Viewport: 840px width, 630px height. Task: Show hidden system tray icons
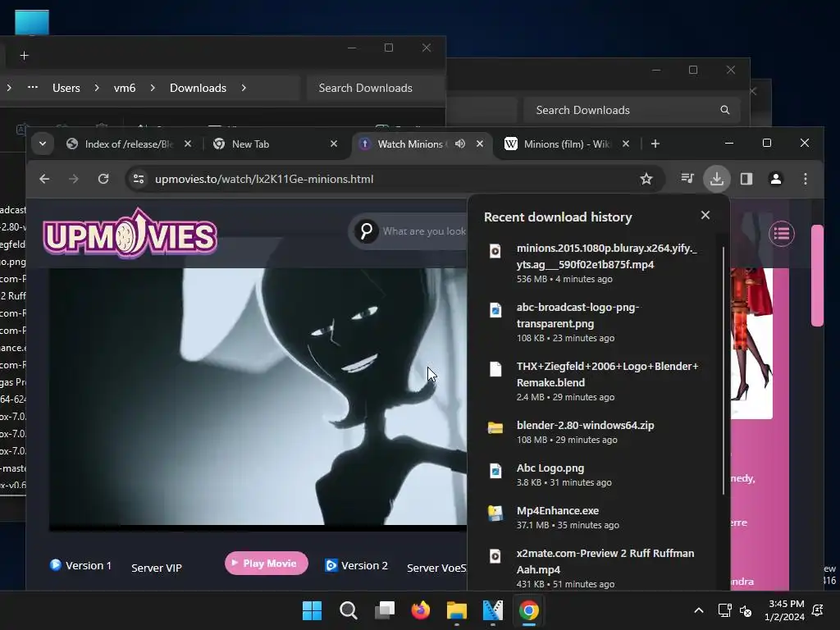click(x=699, y=610)
